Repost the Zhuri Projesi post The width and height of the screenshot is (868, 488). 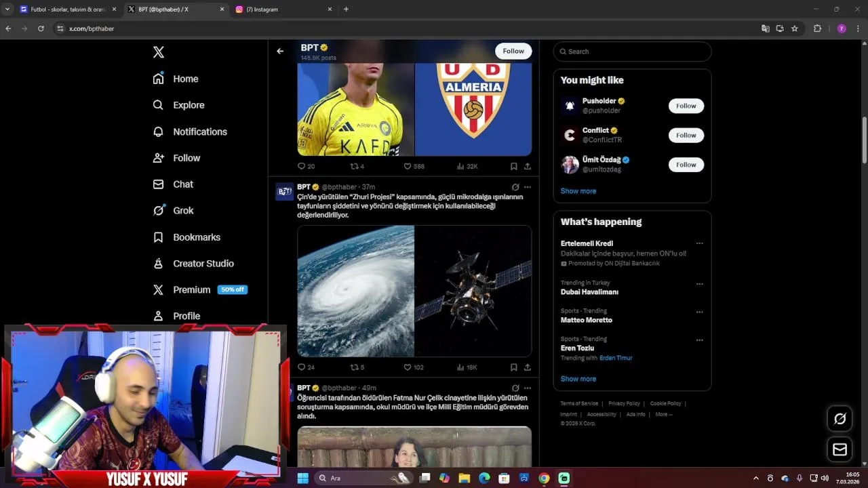click(x=357, y=367)
